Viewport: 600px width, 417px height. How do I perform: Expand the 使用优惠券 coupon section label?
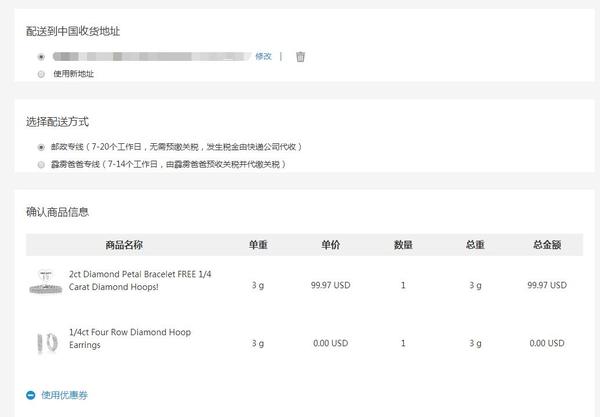pyautogui.click(x=64, y=395)
